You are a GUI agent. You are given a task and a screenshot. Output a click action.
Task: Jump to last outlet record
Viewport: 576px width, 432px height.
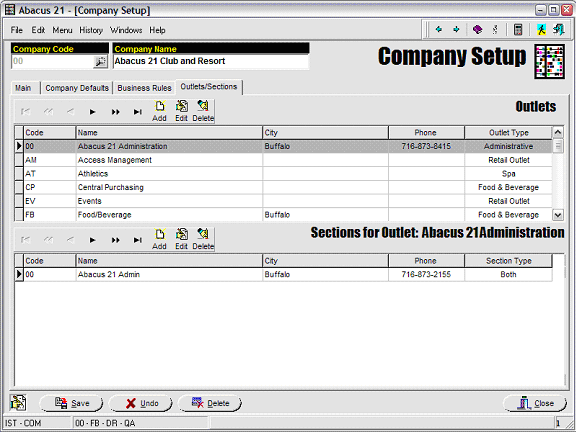(137, 112)
